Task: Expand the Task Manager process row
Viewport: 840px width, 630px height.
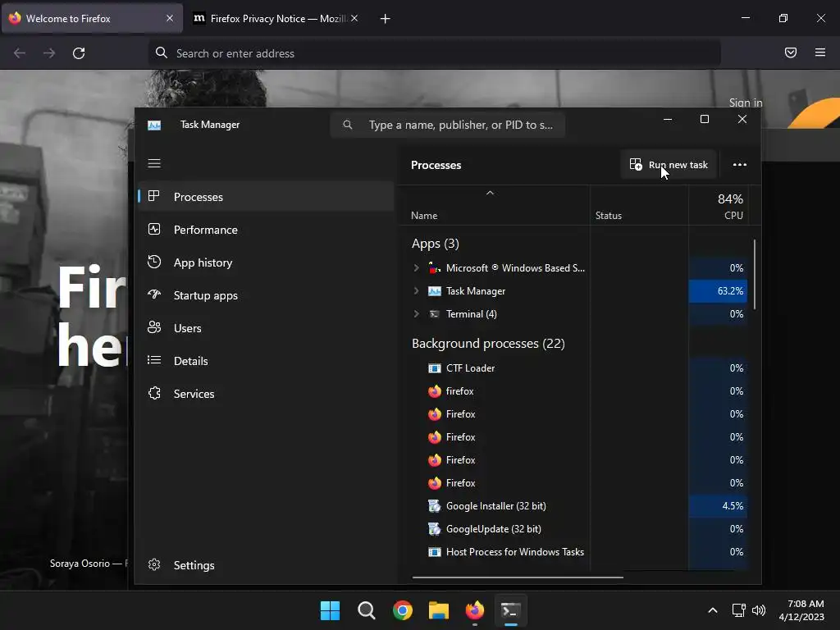Action: click(x=416, y=291)
